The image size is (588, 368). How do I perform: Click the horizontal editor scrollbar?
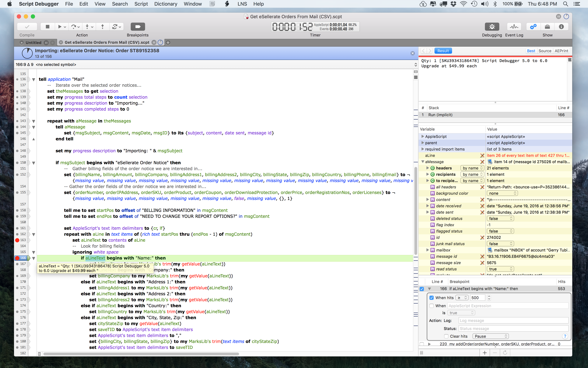[141, 354]
